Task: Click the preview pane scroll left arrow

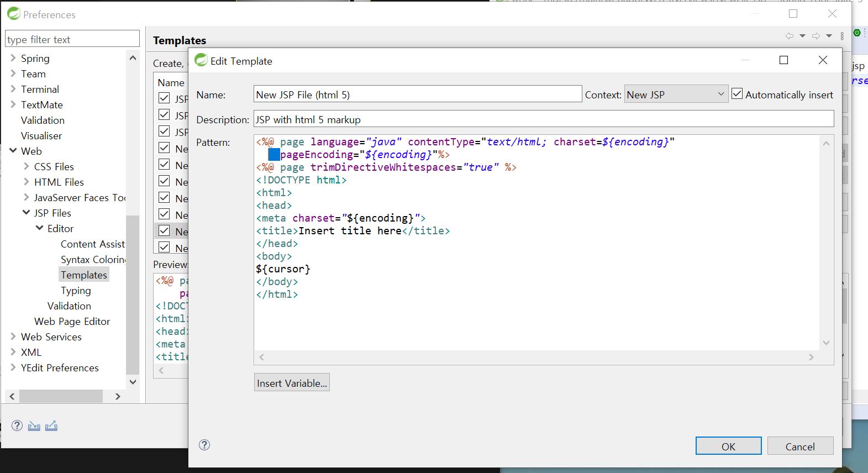Action: click(161, 371)
